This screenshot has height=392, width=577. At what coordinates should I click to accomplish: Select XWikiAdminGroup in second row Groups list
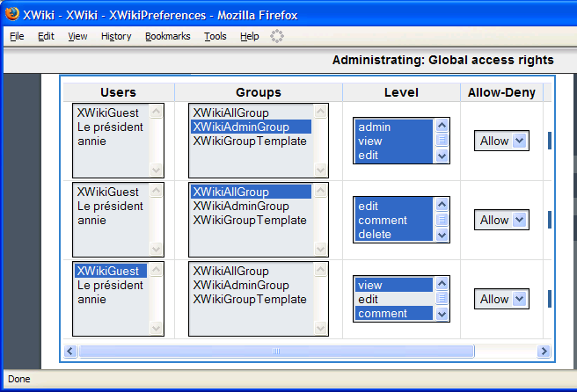[251, 206]
